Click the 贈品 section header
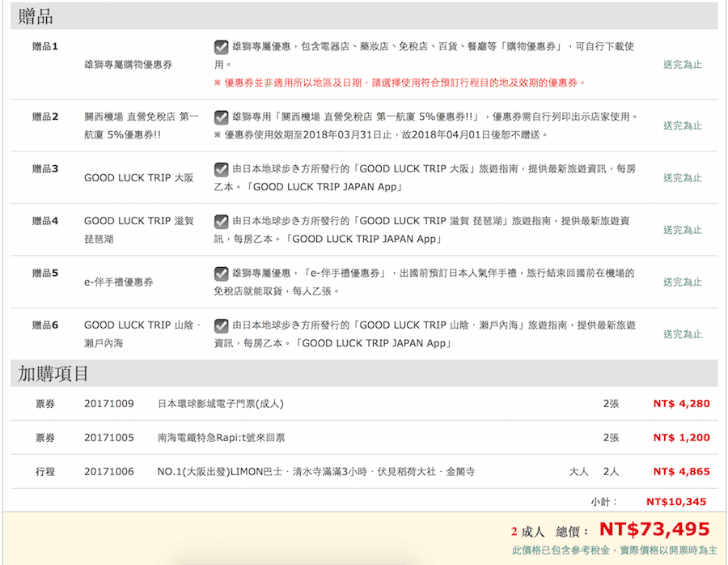Image resolution: width=728 pixels, height=565 pixels. click(34, 14)
